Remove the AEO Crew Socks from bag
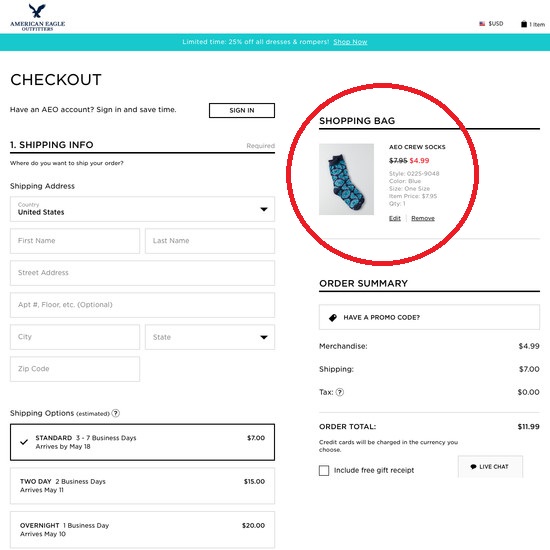The width and height of the screenshot is (550, 550). [423, 218]
